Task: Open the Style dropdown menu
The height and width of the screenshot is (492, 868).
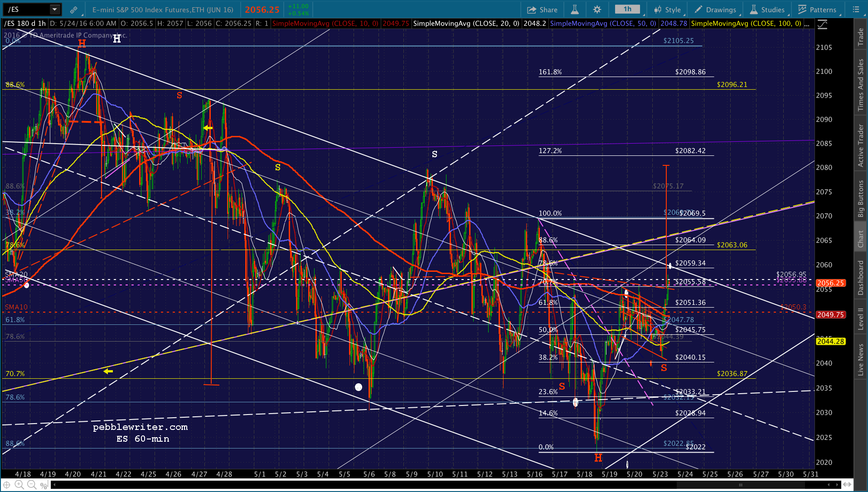Action: (x=668, y=10)
